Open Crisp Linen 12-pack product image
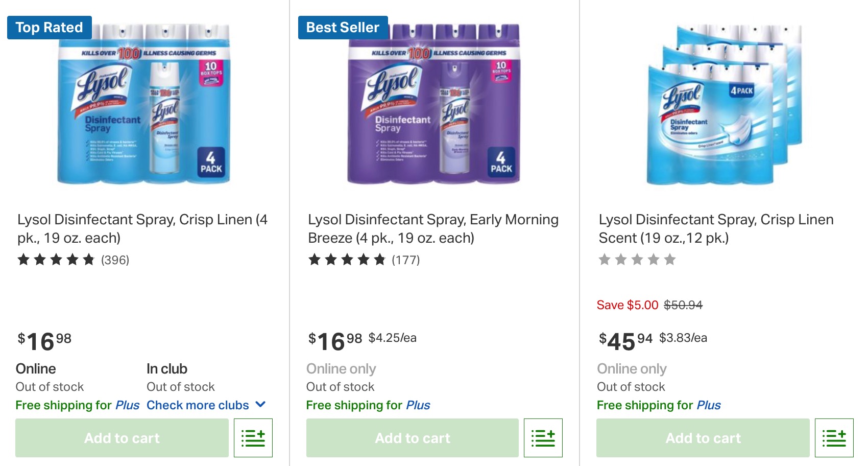 724,105
